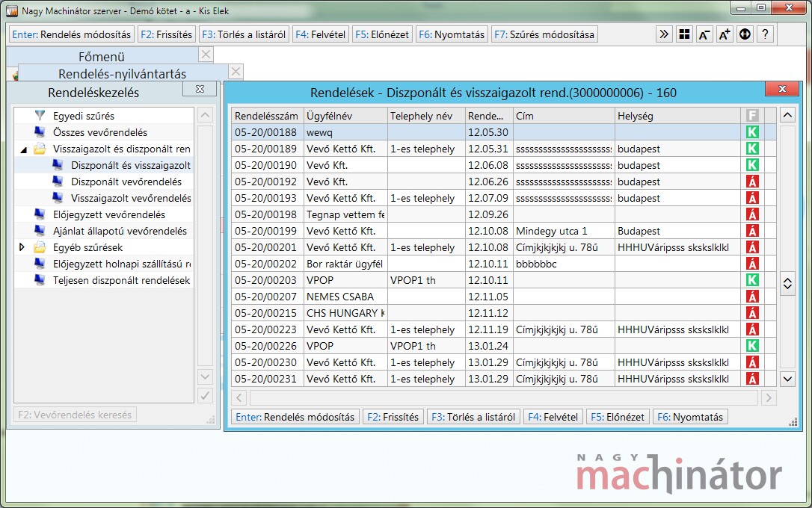Screen dimensions: 812x508
Task: Switch to Rendelés-nyilvántartás tab
Action: 122,73
